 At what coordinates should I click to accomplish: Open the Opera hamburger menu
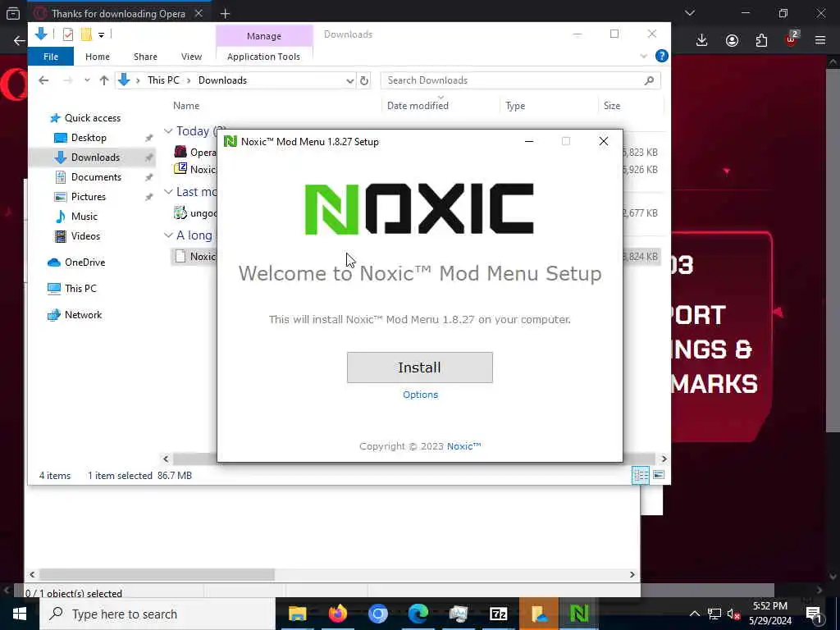coord(820,40)
